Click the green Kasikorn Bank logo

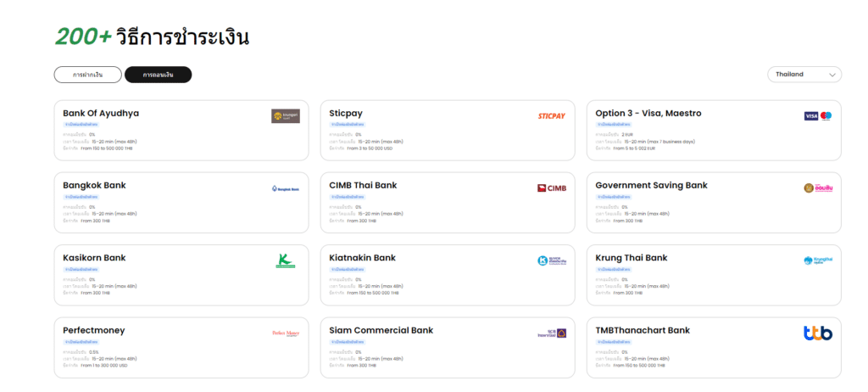point(286,260)
